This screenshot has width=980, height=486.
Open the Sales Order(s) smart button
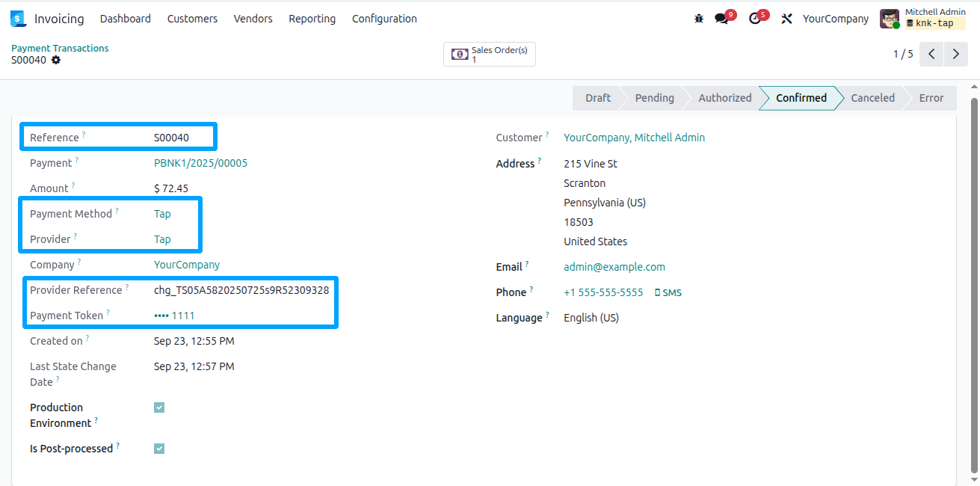tap(489, 54)
